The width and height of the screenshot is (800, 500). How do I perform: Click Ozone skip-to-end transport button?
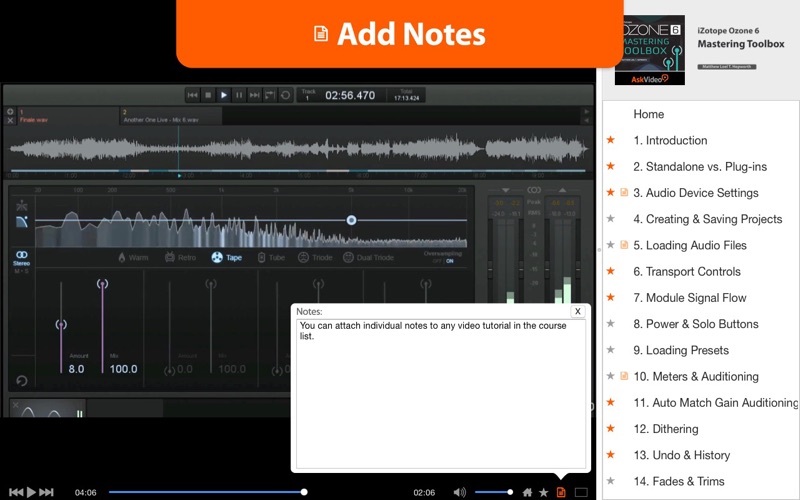[254, 95]
